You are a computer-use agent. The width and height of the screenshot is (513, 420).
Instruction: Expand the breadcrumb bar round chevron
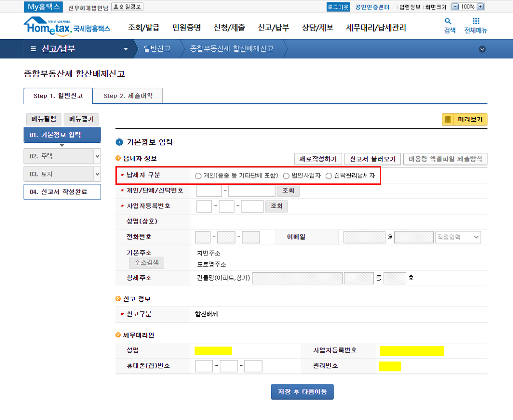click(x=482, y=49)
